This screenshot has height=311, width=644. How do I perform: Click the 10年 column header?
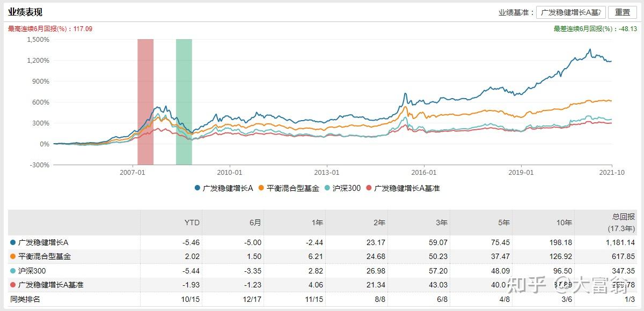563,223
